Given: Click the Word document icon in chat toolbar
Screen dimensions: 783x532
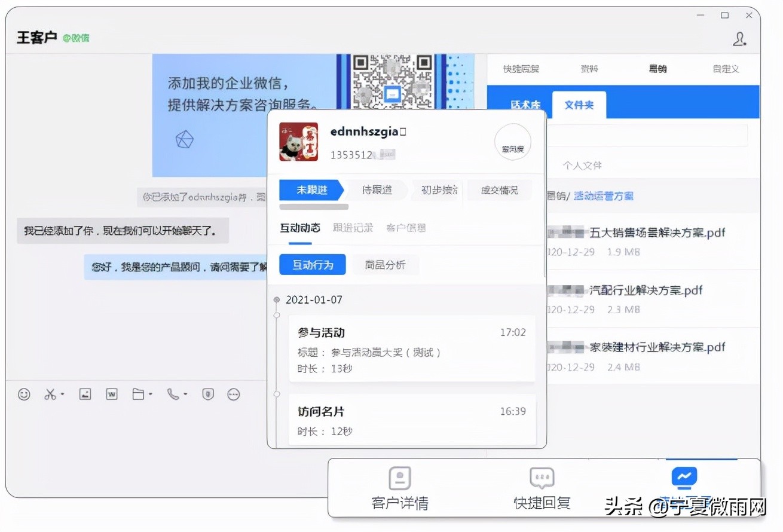Looking at the screenshot, I should pos(111,394).
